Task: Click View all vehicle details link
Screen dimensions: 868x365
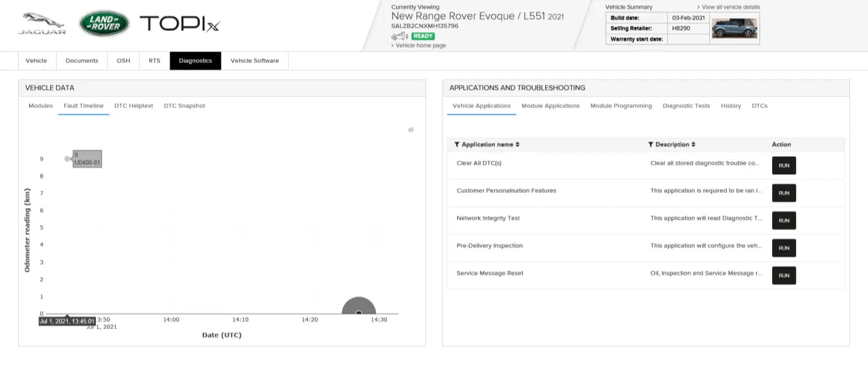Action: click(x=730, y=7)
